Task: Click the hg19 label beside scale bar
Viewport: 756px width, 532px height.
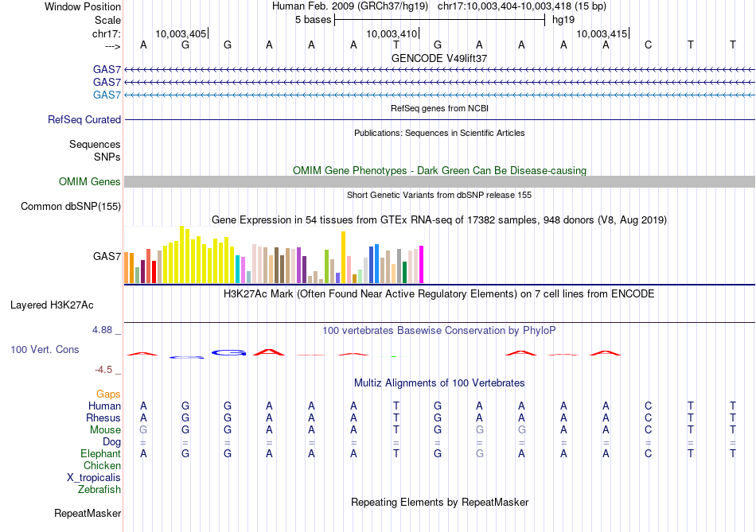Action: [563, 20]
